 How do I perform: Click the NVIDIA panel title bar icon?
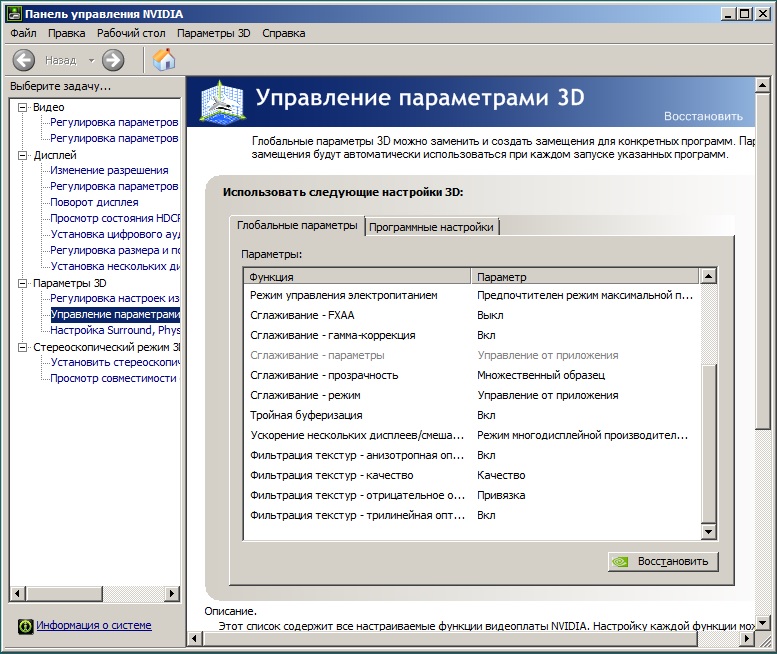tap(13, 13)
